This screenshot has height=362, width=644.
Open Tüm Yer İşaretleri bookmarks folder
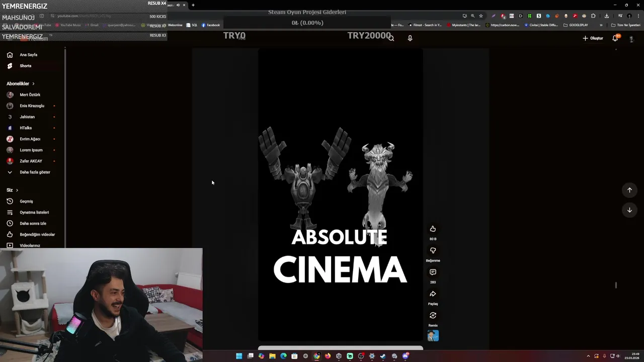(625, 25)
